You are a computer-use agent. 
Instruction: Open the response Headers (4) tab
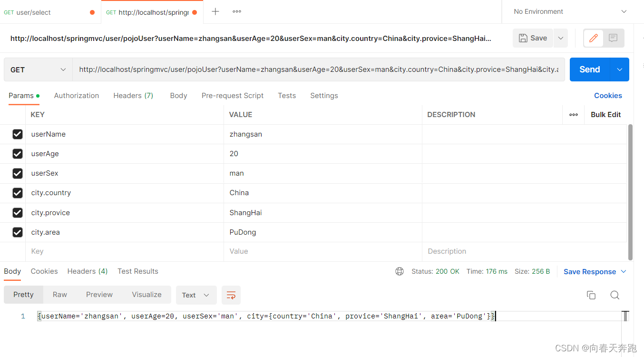click(88, 271)
